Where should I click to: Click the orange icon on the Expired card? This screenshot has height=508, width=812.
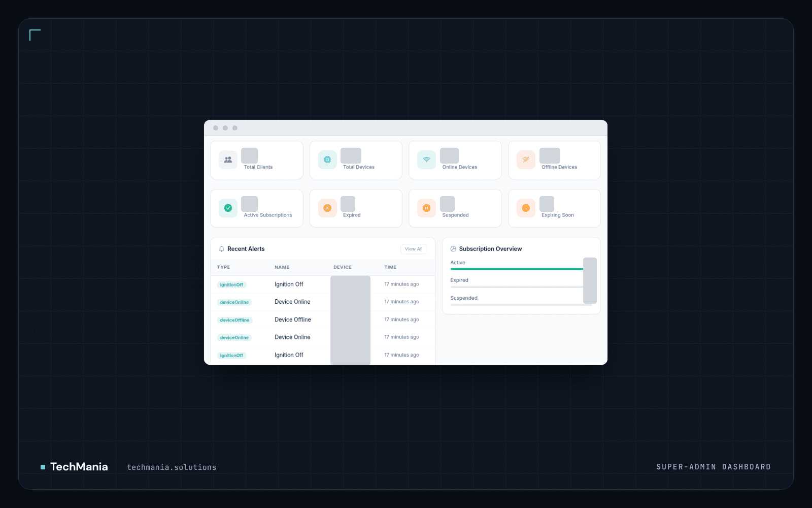point(327,208)
